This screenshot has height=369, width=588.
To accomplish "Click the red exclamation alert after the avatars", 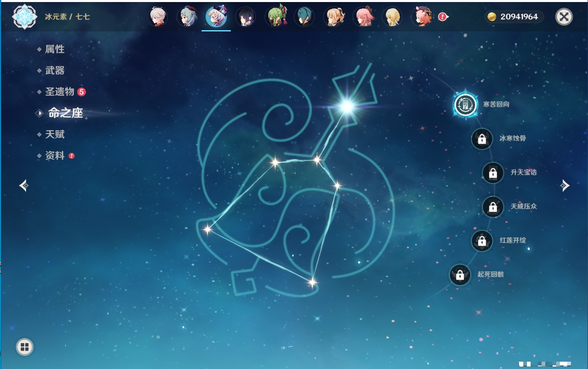I will tap(443, 17).
